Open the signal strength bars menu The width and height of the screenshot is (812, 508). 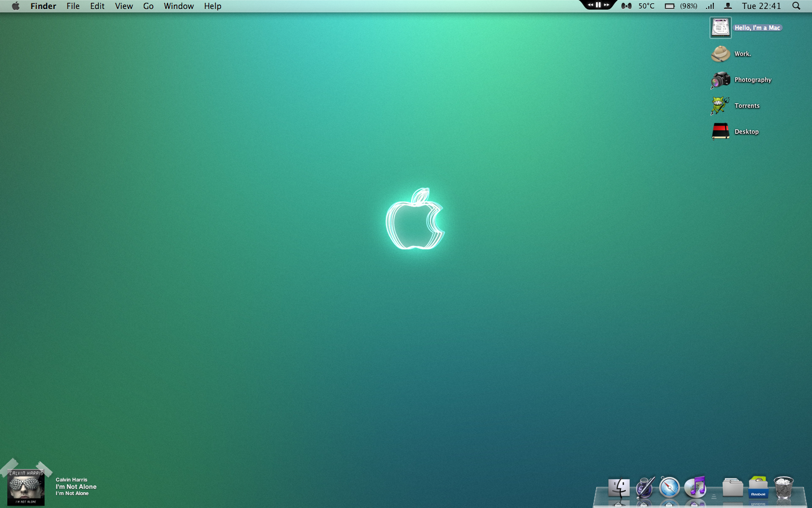(x=710, y=6)
